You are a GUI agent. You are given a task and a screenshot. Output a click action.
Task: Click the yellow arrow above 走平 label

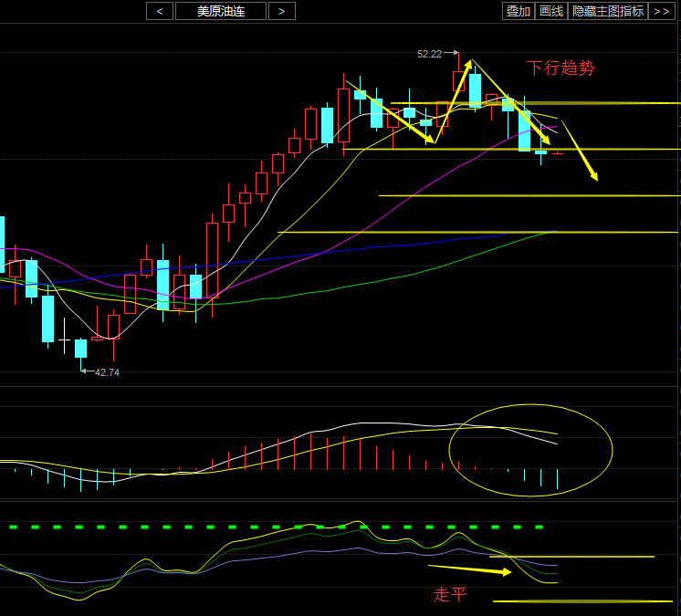coord(469,570)
